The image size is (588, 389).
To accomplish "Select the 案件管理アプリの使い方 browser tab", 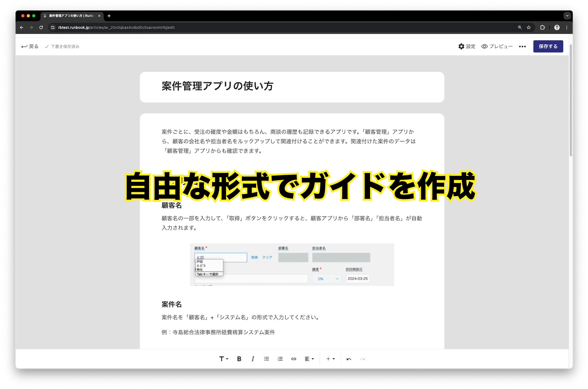I will click(71, 16).
